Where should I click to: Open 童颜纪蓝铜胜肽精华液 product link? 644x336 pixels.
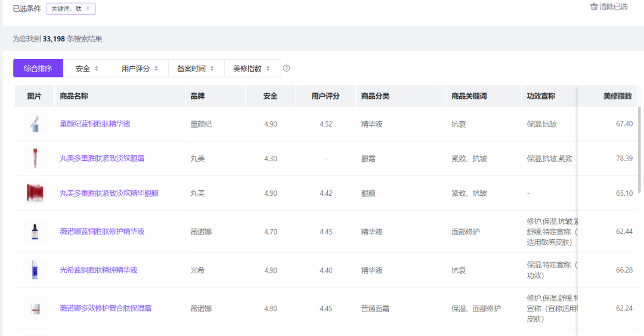click(x=95, y=124)
